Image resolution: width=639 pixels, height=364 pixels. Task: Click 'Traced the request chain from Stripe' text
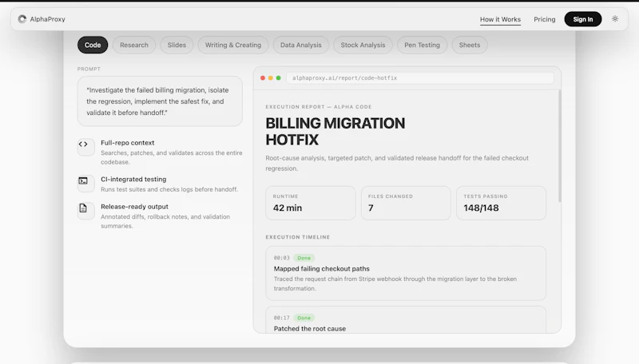pos(395,283)
